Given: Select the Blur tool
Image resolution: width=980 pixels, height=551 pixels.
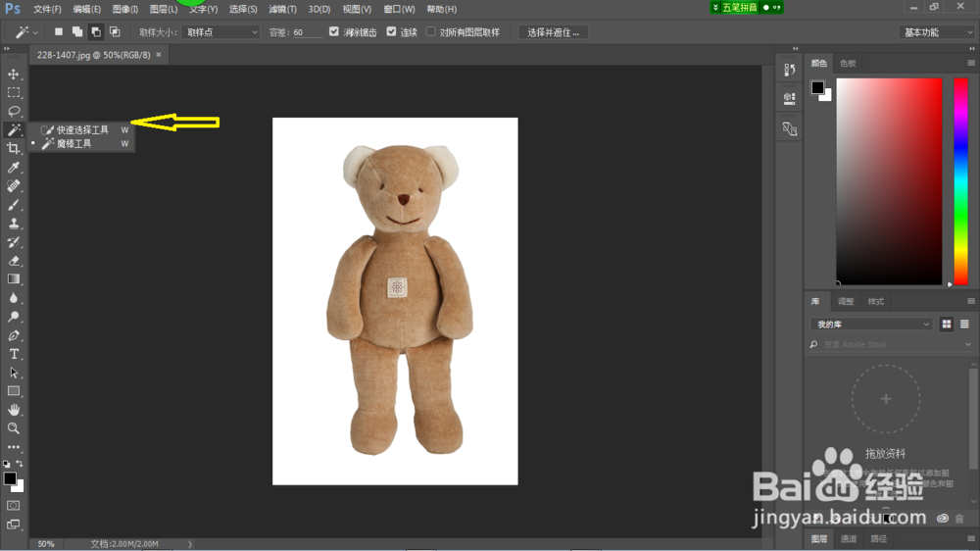Looking at the screenshot, I should tap(13, 298).
